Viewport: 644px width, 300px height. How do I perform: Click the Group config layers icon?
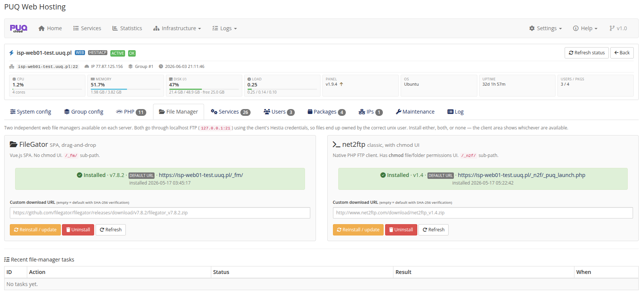pyautogui.click(x=67, y=112)
